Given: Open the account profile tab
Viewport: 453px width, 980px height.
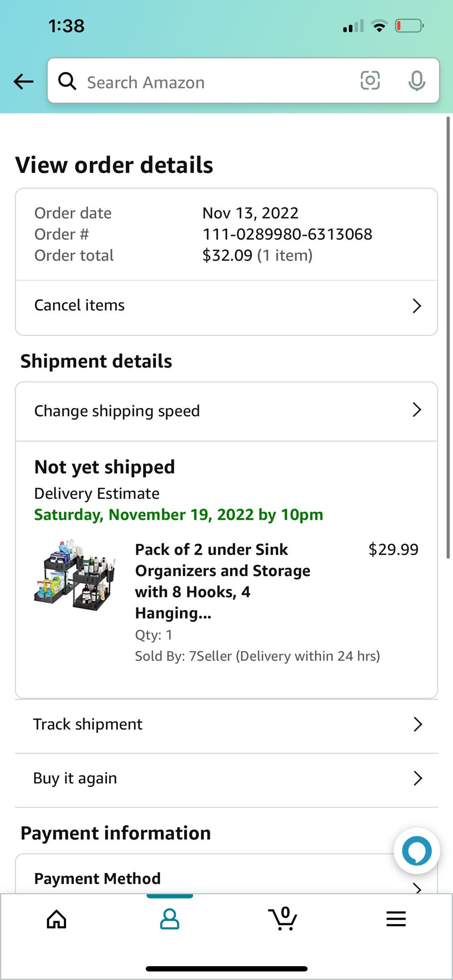Looking at the screenshot, I should click(169, 919).
